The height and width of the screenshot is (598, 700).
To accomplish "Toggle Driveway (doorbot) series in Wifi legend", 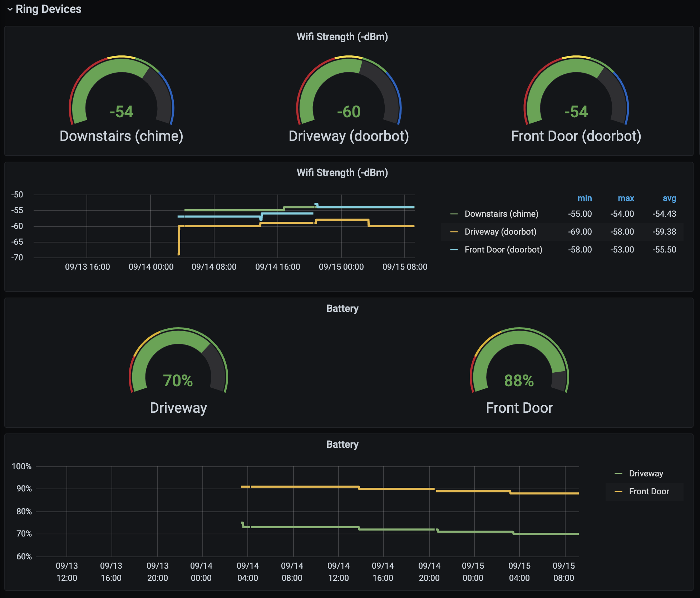I will click(x=500, y=232).
